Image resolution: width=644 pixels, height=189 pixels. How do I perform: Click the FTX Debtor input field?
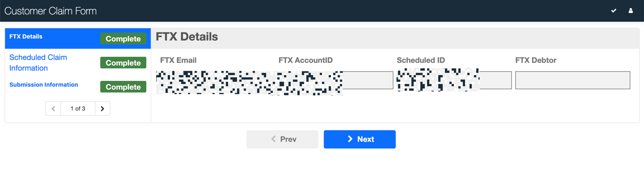[572, 80]
